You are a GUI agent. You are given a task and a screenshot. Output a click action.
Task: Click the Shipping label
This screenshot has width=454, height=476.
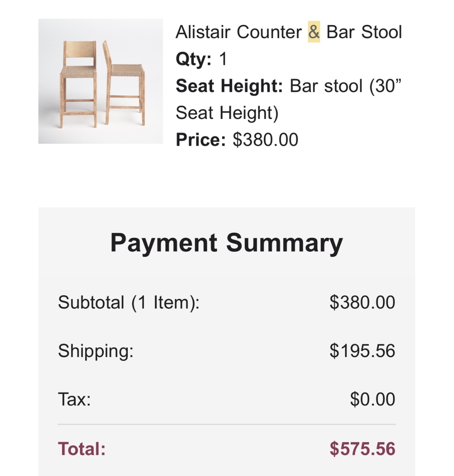pos(96,351)
